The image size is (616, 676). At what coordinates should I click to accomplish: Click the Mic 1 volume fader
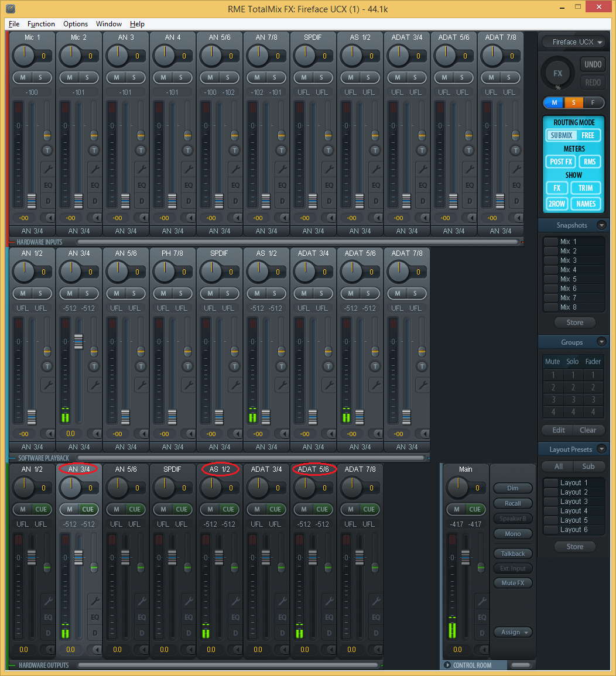click(32, 201)
